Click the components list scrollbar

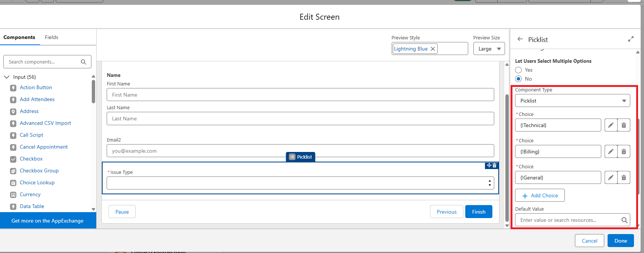coord(93,91)
